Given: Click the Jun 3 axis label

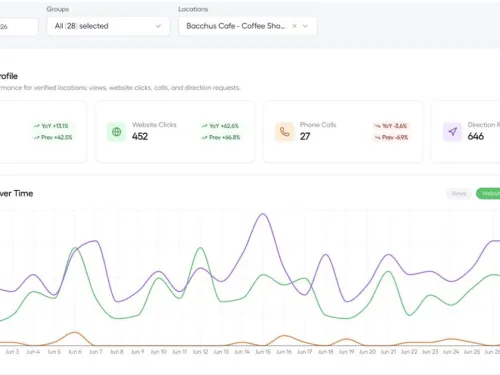Looking at the screenshot, I should click(12, 352).
